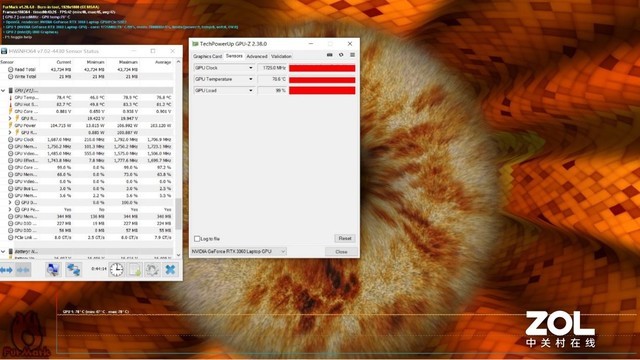
Task: Click the lightning icon of GPU Power row
Action: pyautogui.click(x=11, y=125)
